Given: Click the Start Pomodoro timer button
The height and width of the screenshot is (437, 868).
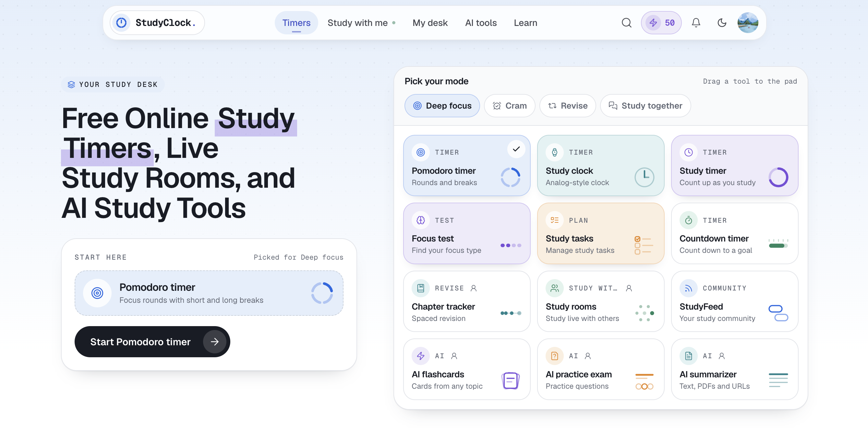Looking at the screenshot, I should click(x=152, y=342).
